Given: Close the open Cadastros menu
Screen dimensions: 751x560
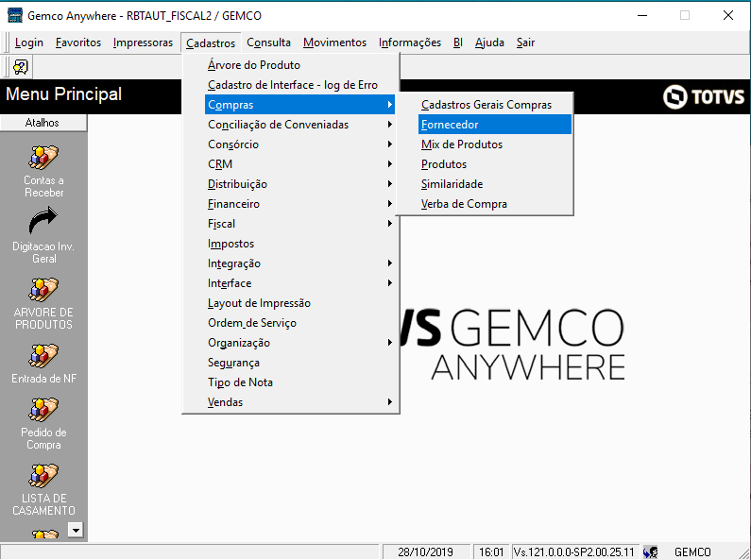Looking at the screenshot, I should (x=211, y=42).
